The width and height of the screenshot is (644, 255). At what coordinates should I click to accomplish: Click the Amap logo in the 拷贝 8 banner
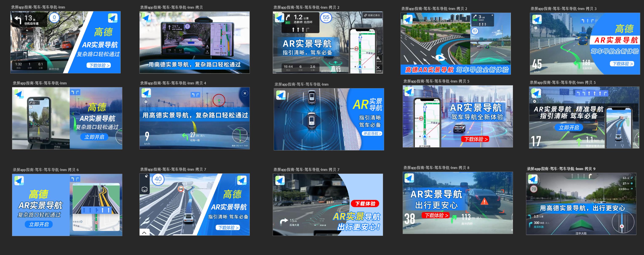coord(409,178)
